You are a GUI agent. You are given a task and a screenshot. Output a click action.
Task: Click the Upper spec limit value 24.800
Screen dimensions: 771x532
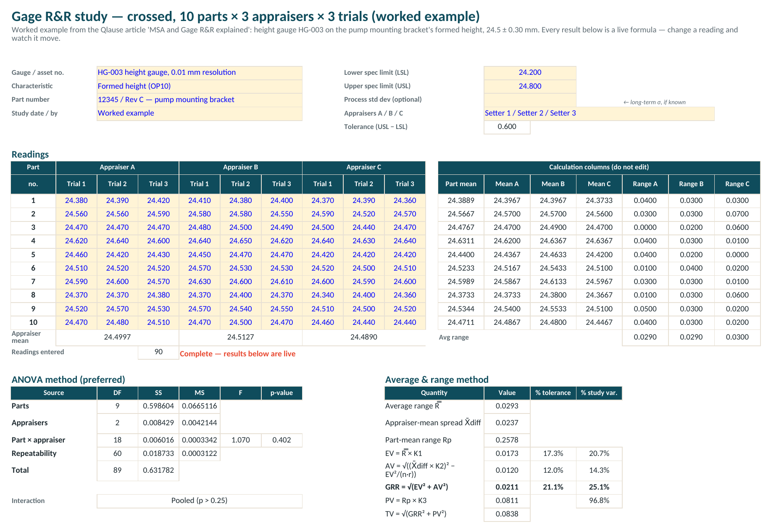coord(530,86)
